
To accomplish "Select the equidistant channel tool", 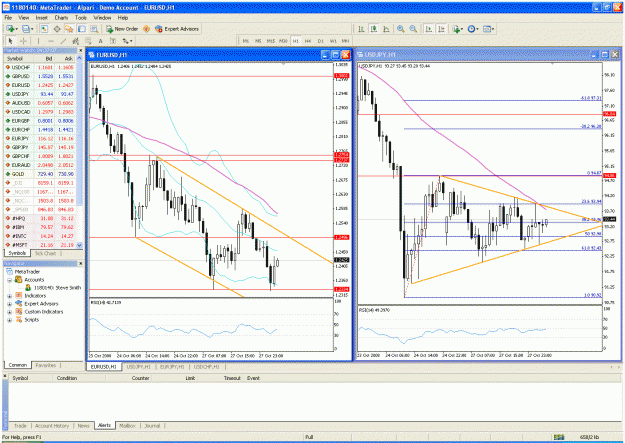I will click(76, 41).
